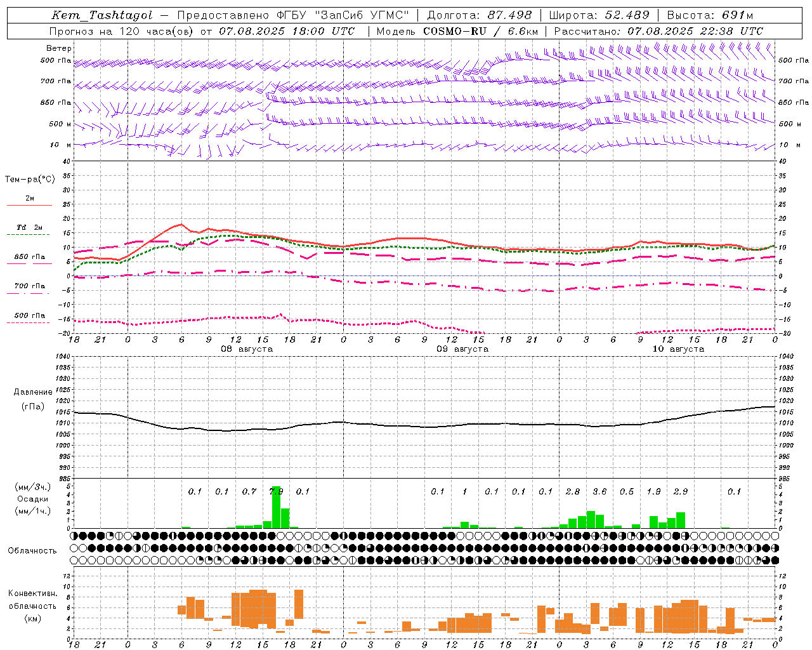812x650 pixels.
Task: Click the 'Широта: 52.489' value
Action: (599, 15)
